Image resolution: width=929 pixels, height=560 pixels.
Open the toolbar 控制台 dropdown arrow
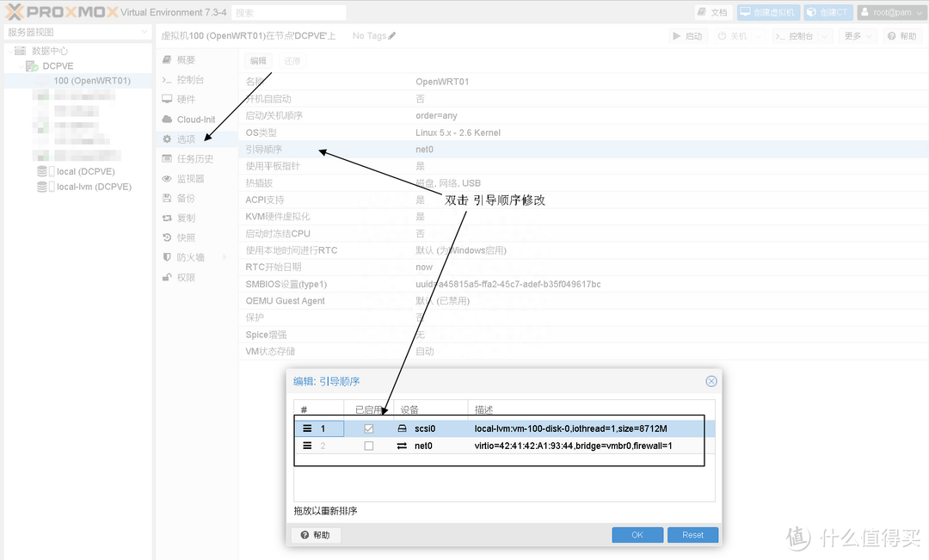[824, 36]
